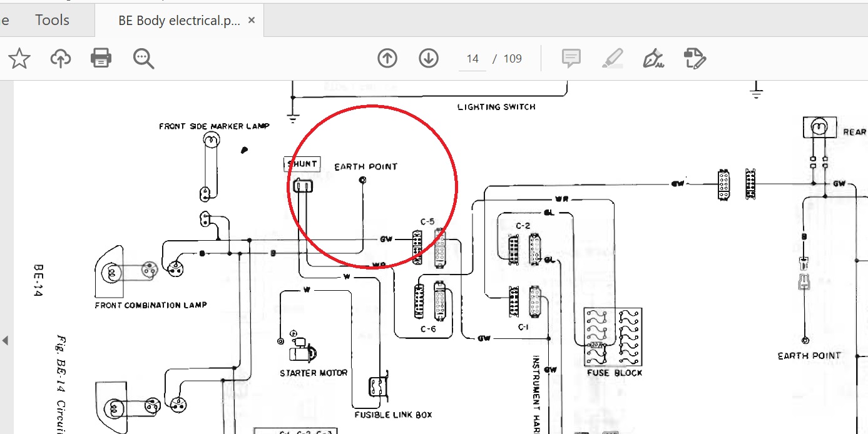Upload file to cloud icon
This screenshot has height=434, width=868.
point(60,59)
